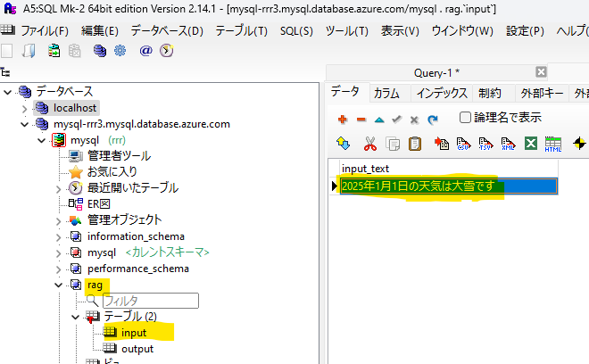Export the table as CSV

pos(463,144)
